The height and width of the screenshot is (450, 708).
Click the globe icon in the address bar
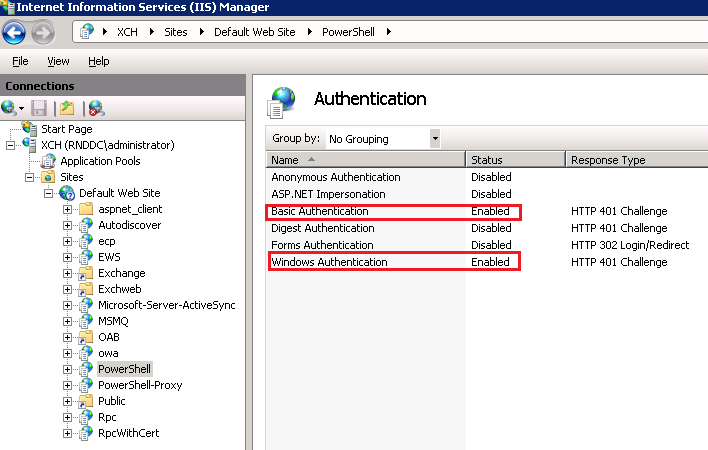click(87, 32)
